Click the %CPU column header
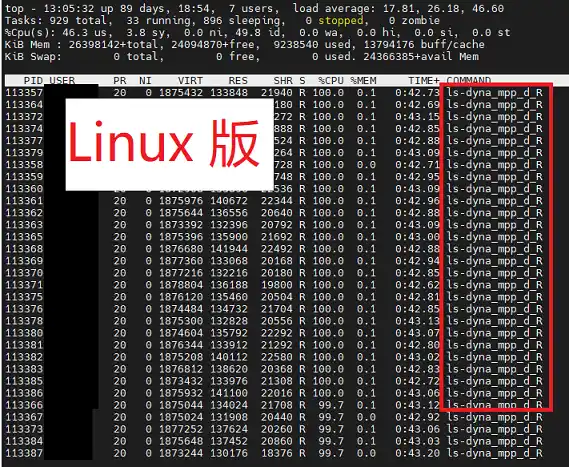The image size is (569, 467). (x=330, y=80)
